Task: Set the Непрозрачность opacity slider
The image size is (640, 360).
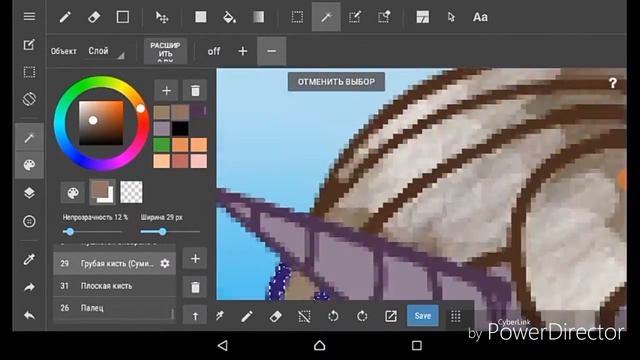Action: point(92,231)
